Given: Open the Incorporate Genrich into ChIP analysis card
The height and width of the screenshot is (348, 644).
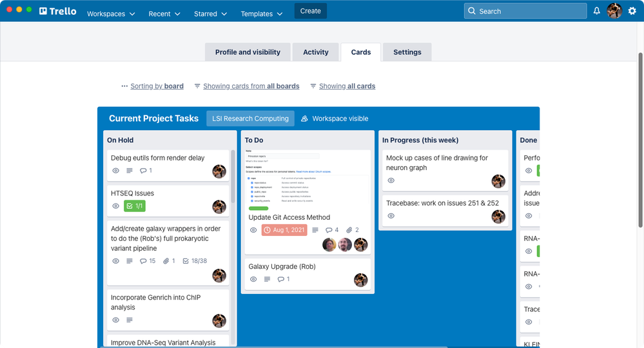Looking at the screenshot, I should pos(155,302).
